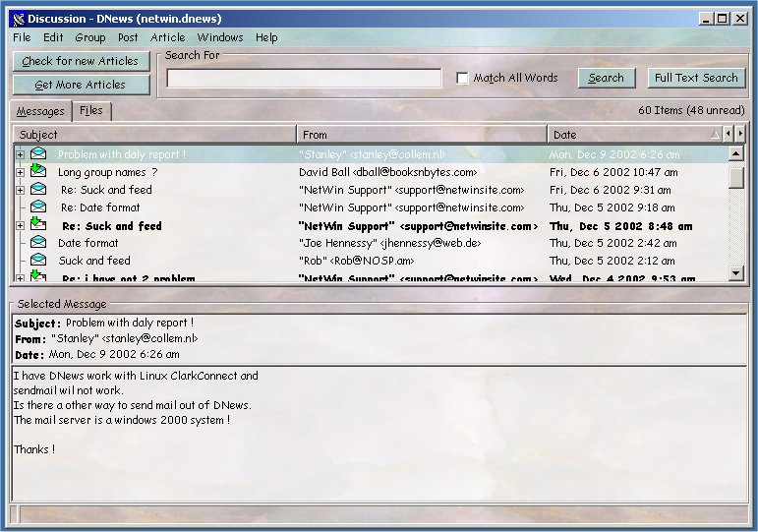Open the File menu

coord(22,37)
